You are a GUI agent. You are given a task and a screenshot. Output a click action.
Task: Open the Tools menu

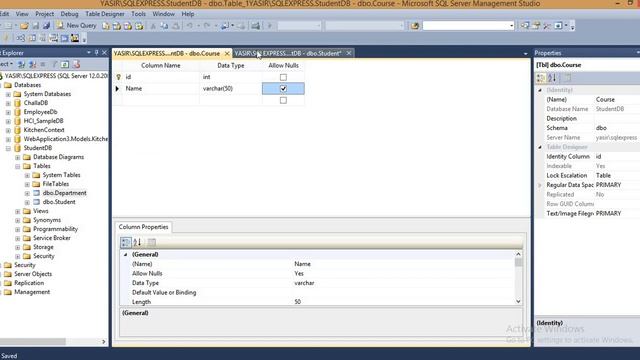[138, 14]
